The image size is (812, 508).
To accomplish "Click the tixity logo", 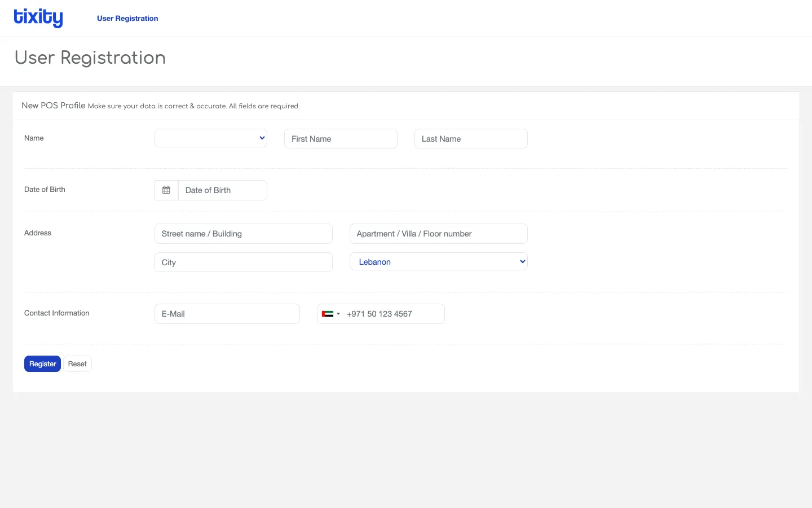I will [38, 18].
